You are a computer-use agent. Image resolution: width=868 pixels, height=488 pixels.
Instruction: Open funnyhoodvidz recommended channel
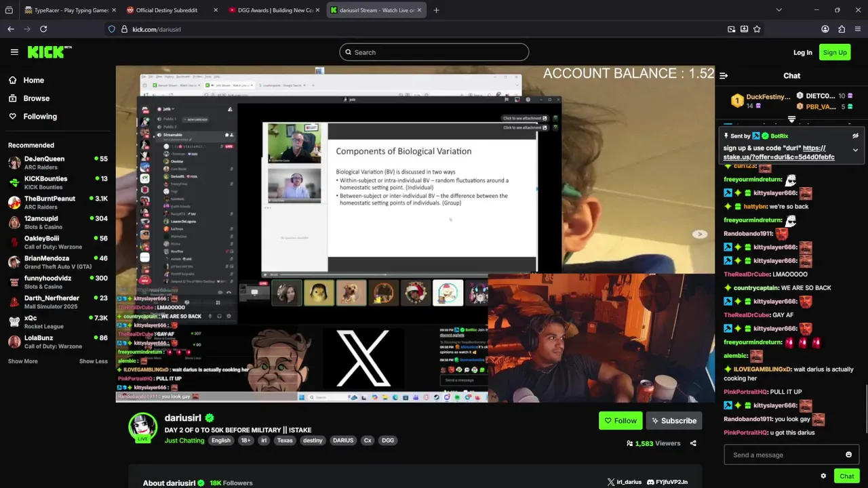pyautogui.click(x=58, y=282)
